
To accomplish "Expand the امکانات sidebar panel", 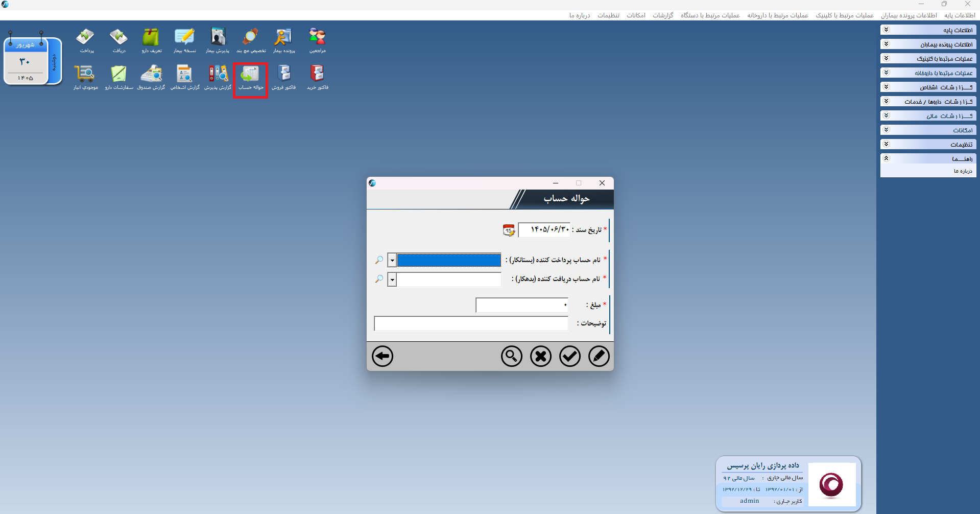I will [x=928, y=130].
